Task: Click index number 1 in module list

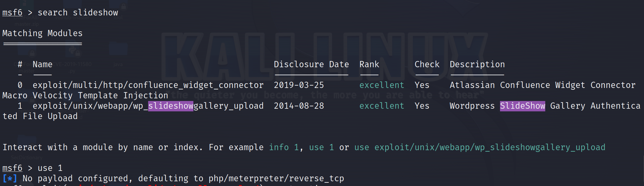Action: [x=20, y=106]
